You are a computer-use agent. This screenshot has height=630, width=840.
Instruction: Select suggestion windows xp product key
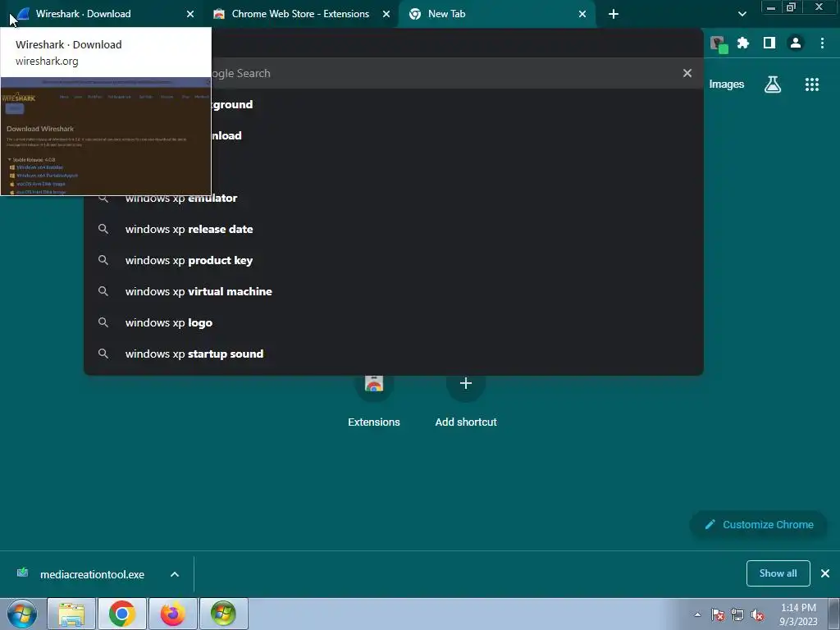point(394,260)
